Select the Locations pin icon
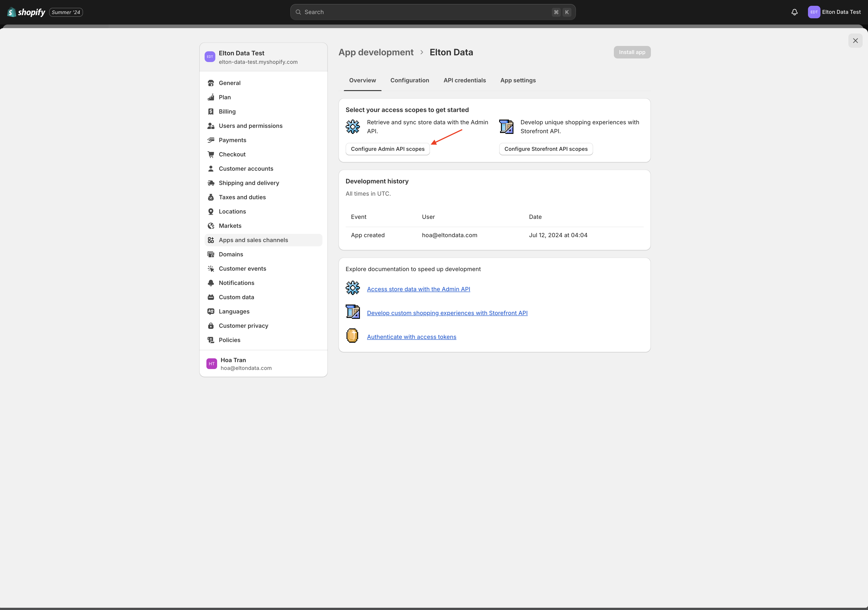The image size is (868, 610). [211, 211]
